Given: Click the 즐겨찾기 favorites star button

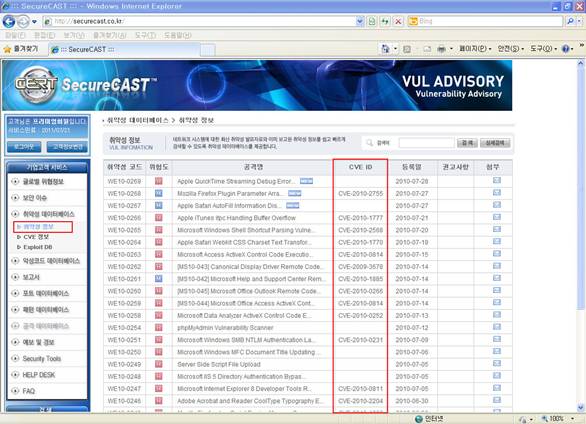Looking at the screenshot, I should tap(21, 49).
